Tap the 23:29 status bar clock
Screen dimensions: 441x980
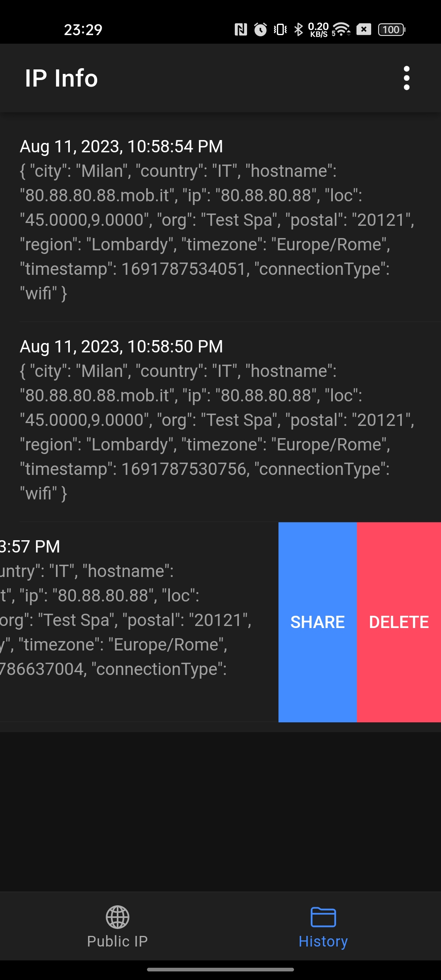[83, 29]
